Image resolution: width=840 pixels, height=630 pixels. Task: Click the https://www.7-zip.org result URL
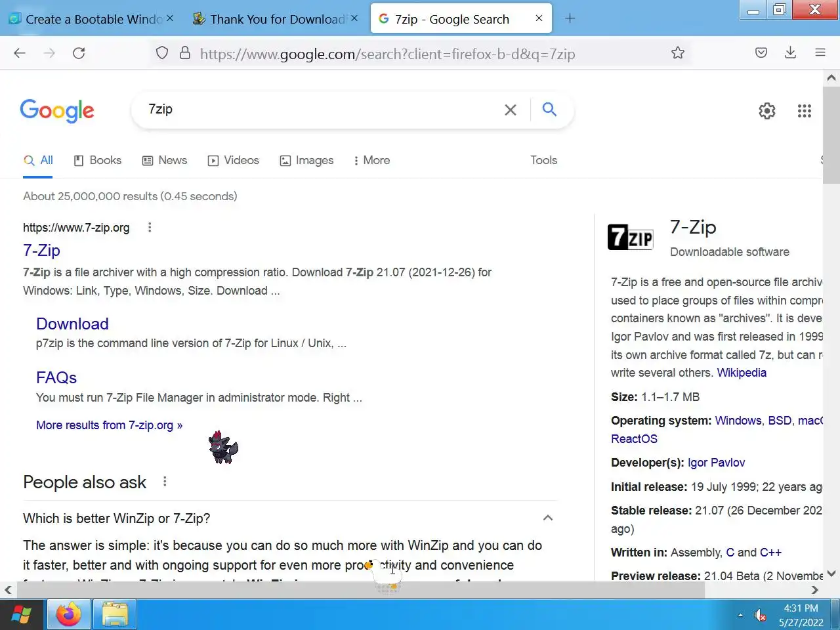pyautogui.click(x=76, y=228)
